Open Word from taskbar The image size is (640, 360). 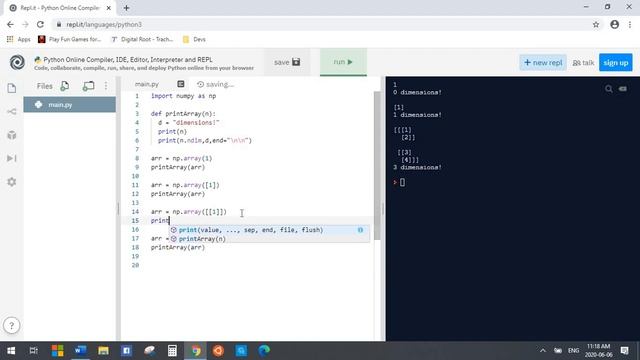point(80,351)
